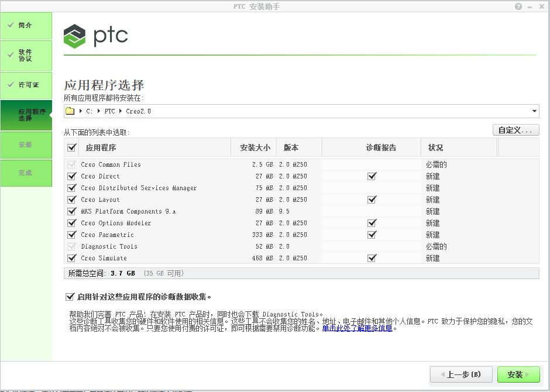Click the 状况 column header
This screenshot has height=392, width=550.
pos(459,147)
